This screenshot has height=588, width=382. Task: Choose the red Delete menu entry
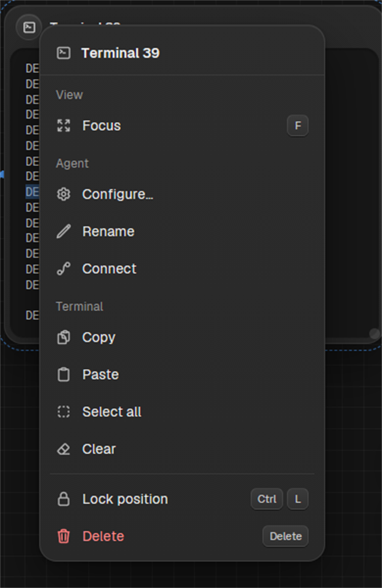pyautogui.click(x=182, y=536)
